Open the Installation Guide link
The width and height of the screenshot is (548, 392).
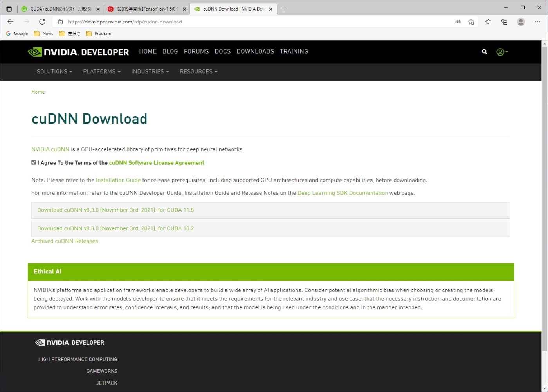118,180
